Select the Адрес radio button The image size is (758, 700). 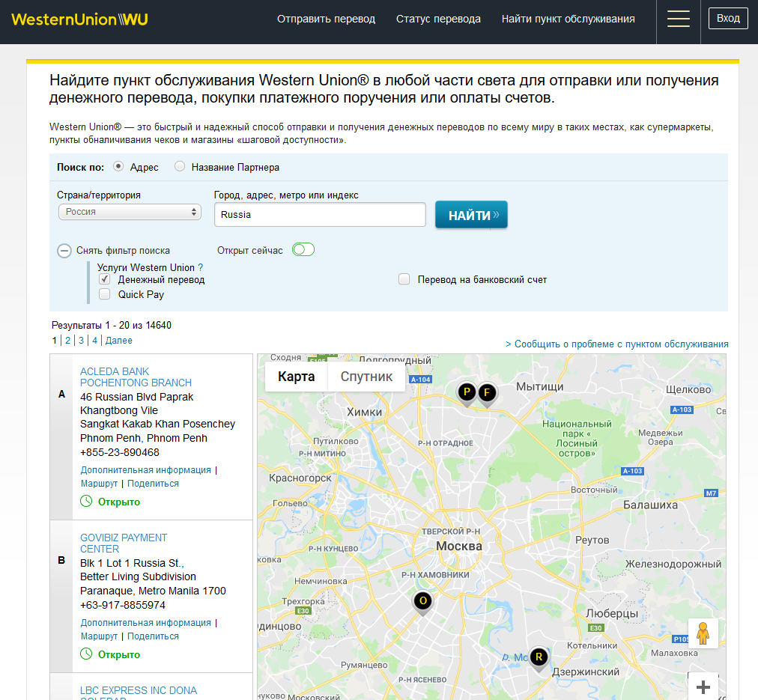[x=118, y=166]
